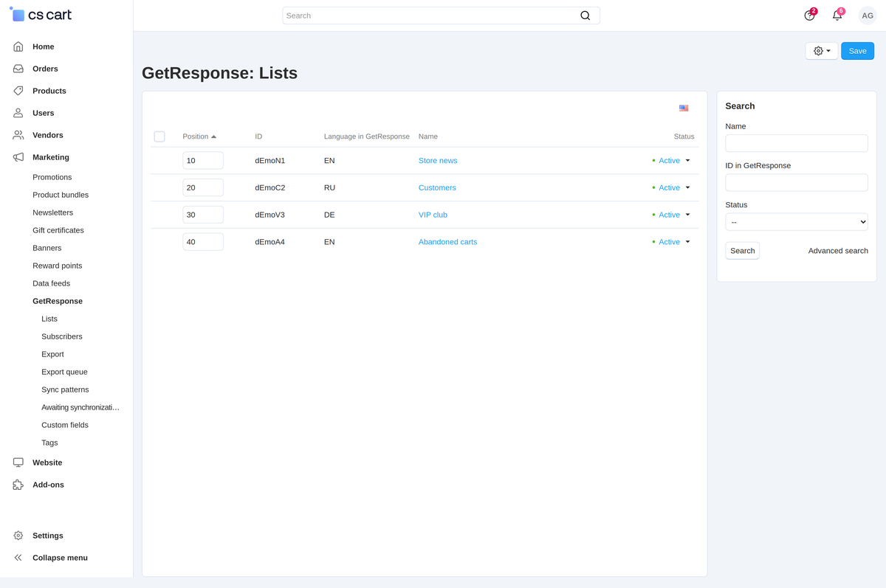Click the Website monitor icon
The width and height of the screenshot is (886, 588).
click(18, 463)
